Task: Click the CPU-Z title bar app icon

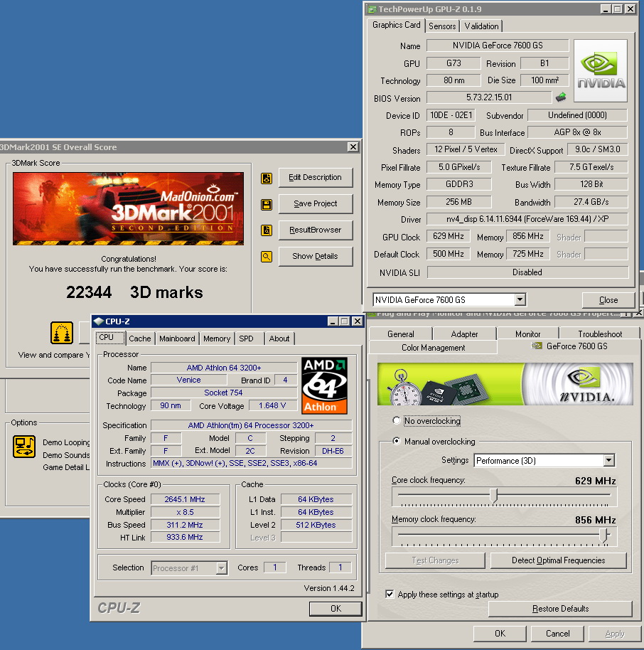Action: point(98,321)
